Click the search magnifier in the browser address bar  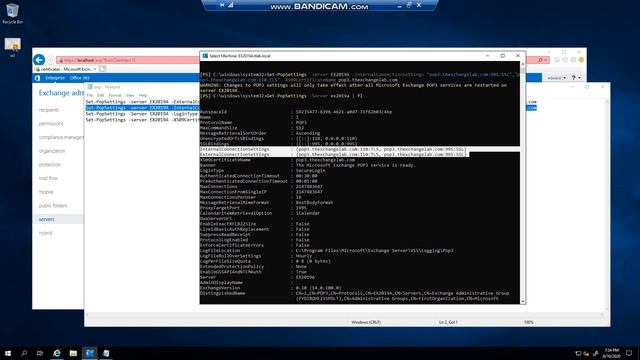tap(540, 60)
